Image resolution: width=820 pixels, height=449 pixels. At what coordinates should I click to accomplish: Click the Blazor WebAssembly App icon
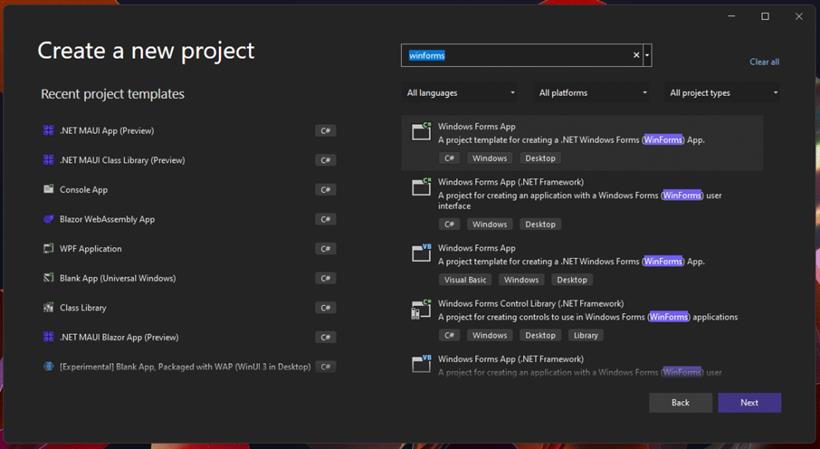(x=48, y=219)
